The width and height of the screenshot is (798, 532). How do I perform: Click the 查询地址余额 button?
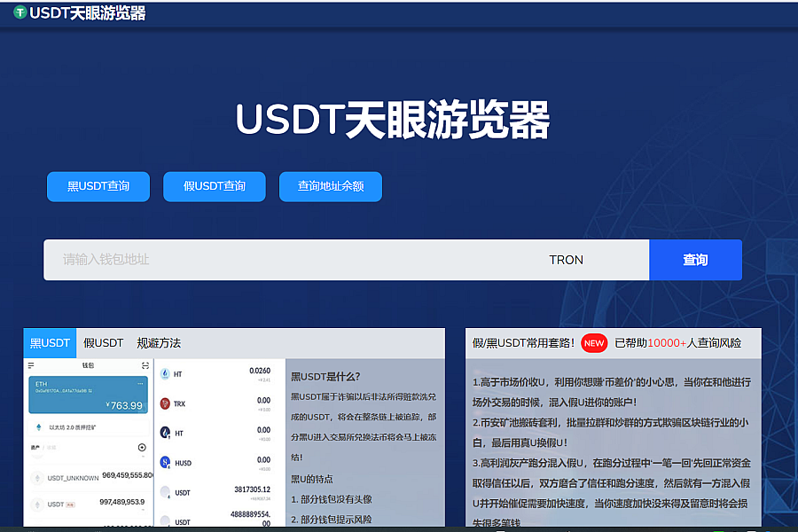(x=331, y=186)
